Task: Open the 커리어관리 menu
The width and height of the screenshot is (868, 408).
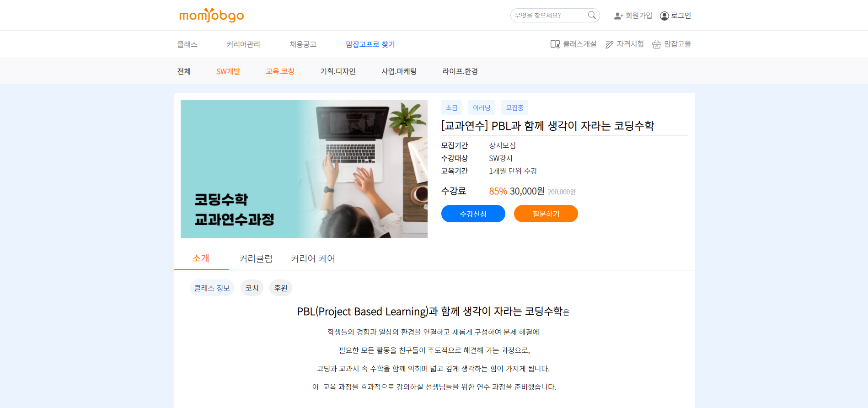Action: pyautogui.click(x=243, y=44)
